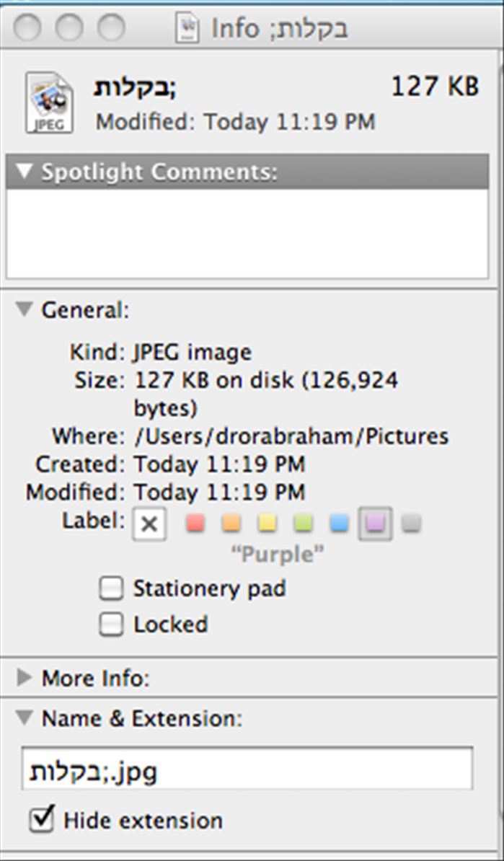Uncheck the Hide extension checkbox
Viewport: 504px width, 861px height.
point(42,819)
